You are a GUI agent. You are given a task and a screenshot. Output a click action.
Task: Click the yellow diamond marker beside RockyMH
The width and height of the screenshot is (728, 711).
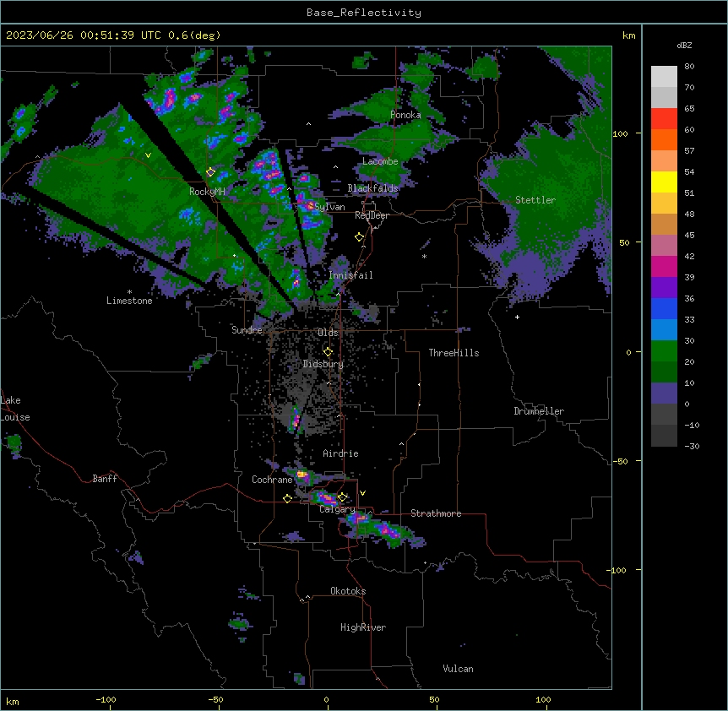click(x=210, y=172)
